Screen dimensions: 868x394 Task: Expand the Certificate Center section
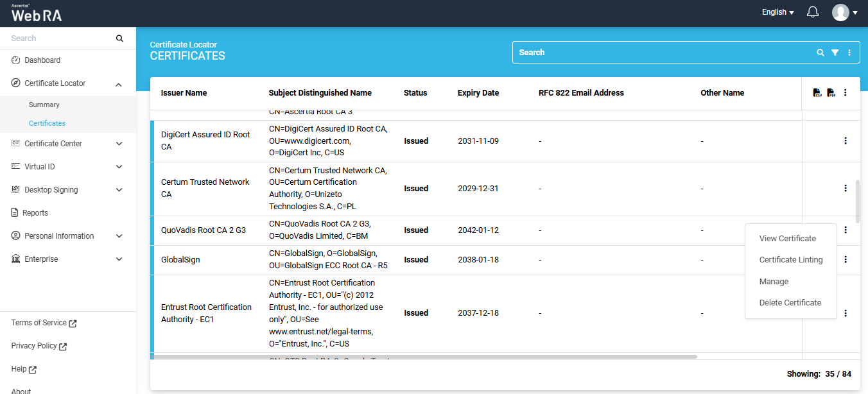(x=119, y=144)
